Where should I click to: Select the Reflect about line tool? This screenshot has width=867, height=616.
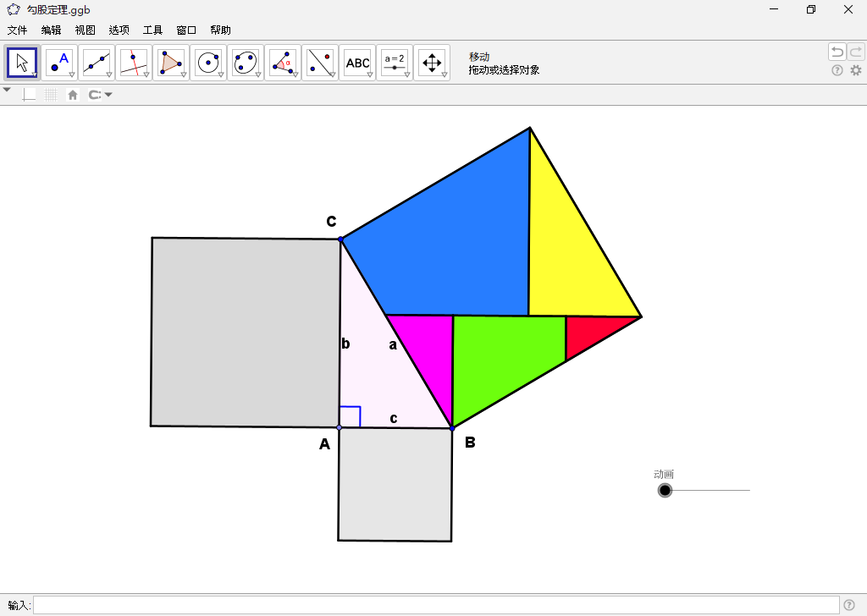click(320, 63)
